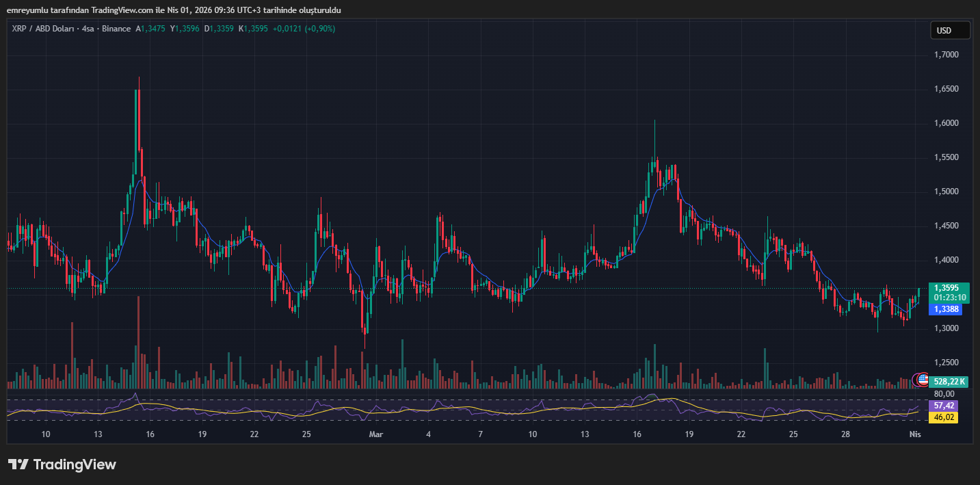The image size is (980, 485).
Task: Click the USD currency button
Action: [949, 30]
